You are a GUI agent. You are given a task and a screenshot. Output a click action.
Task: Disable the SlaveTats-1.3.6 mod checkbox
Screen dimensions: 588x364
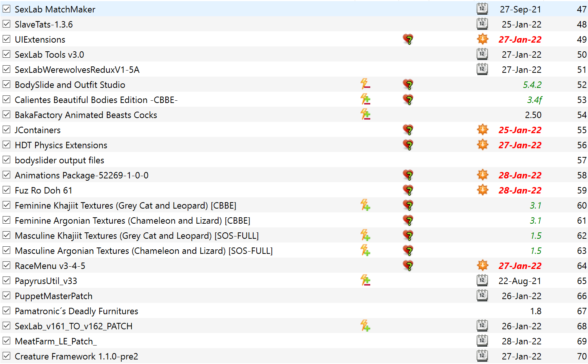pos(6,24)
